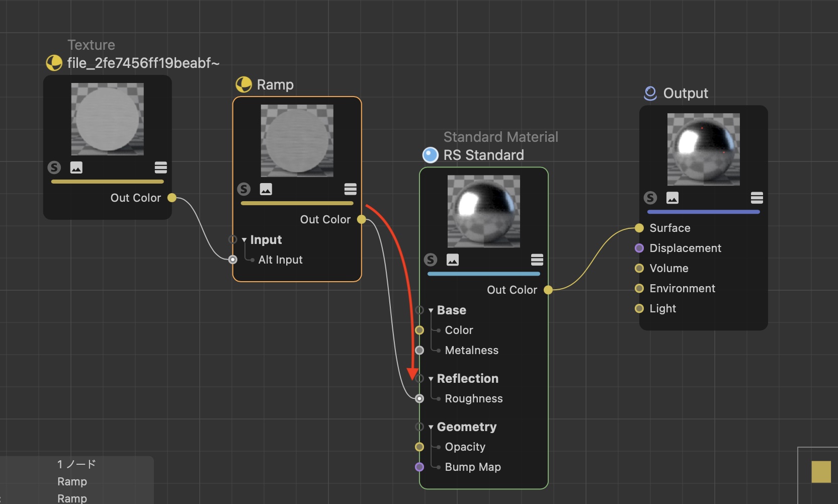Click the Ramp node type icon
This screenshot has width=838, height=504.
tap(244, 85)
